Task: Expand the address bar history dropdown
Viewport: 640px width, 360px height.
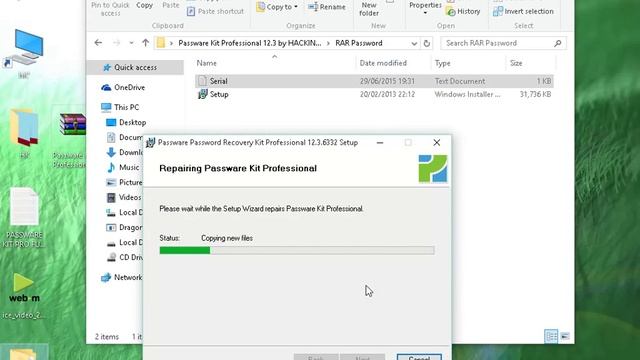Action: [x=414, y=43]
